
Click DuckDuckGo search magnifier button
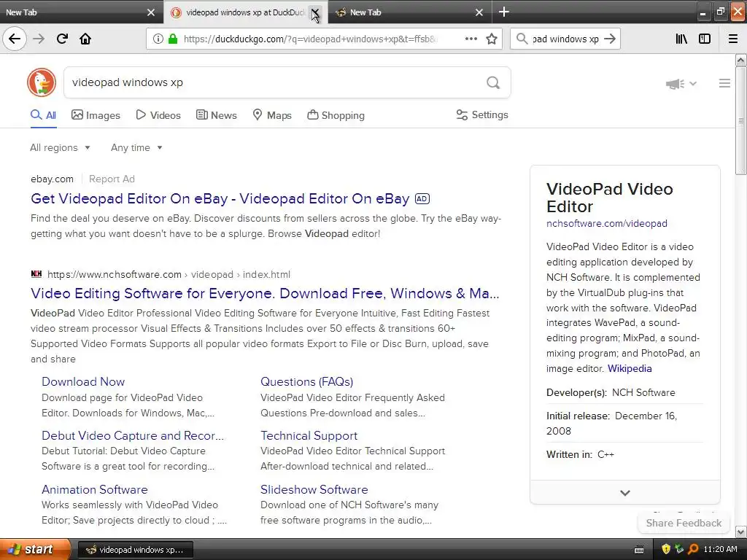pos(493,82)
